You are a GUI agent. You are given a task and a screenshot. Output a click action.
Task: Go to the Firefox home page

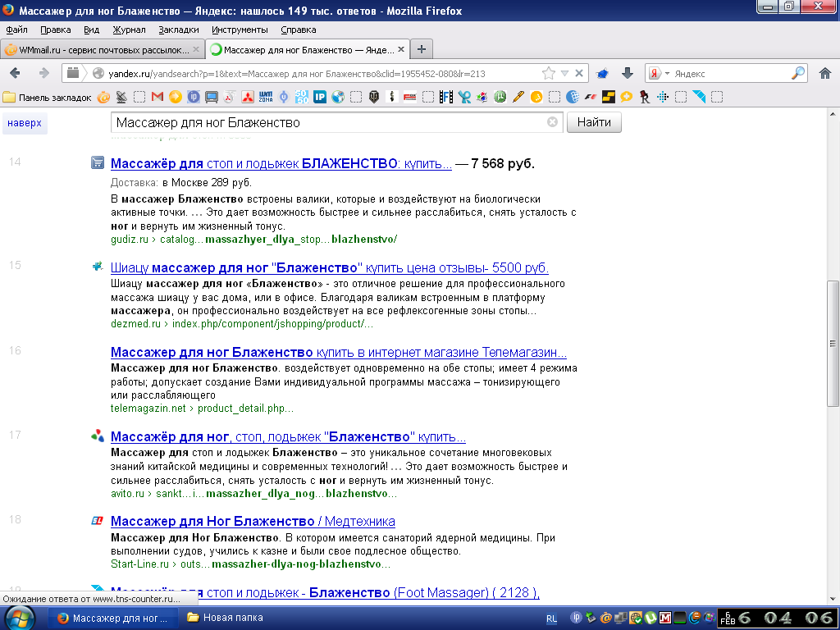(825, 73)
